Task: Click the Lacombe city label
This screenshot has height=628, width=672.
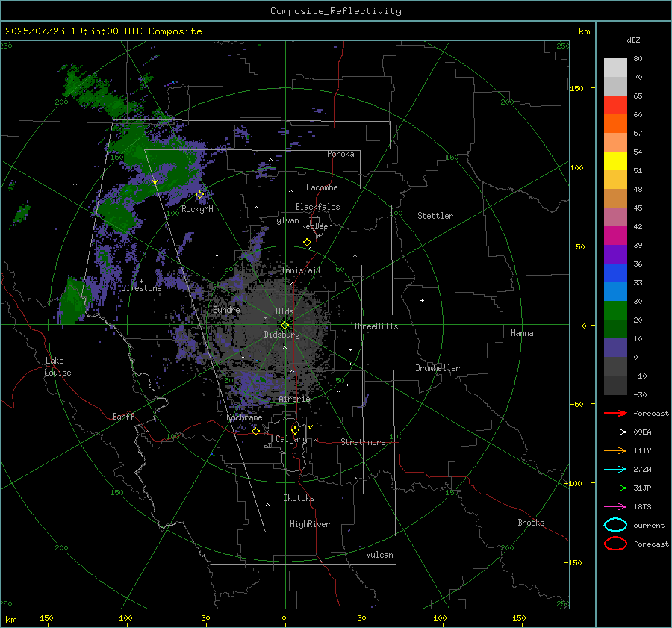Action: pos(322,187)
